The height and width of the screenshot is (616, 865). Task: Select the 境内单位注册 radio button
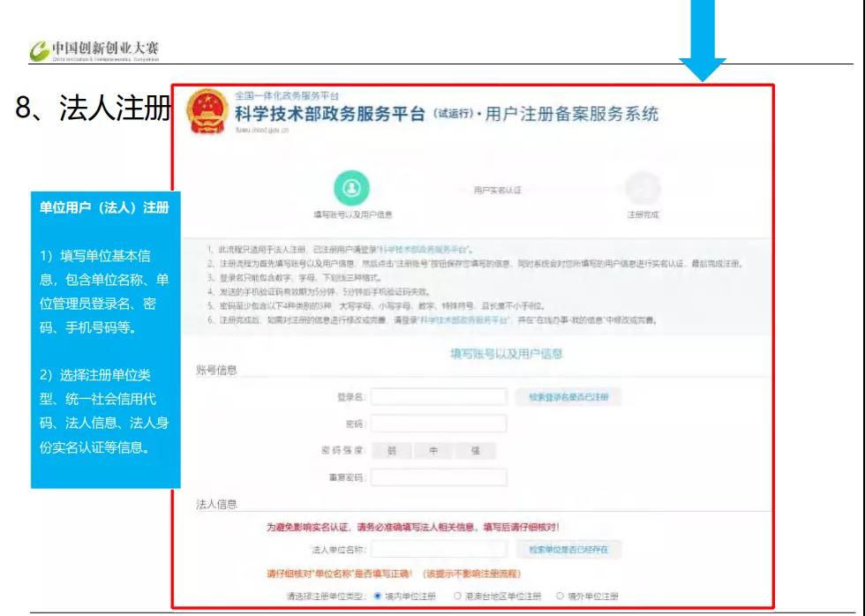pos(379,596)
